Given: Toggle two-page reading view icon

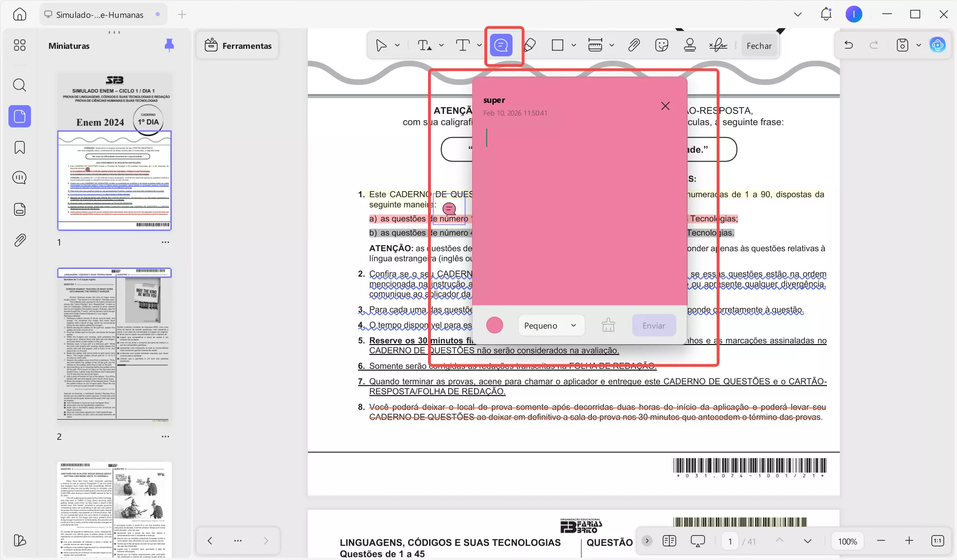Looking at the screenshot, I should click(669, 541).
